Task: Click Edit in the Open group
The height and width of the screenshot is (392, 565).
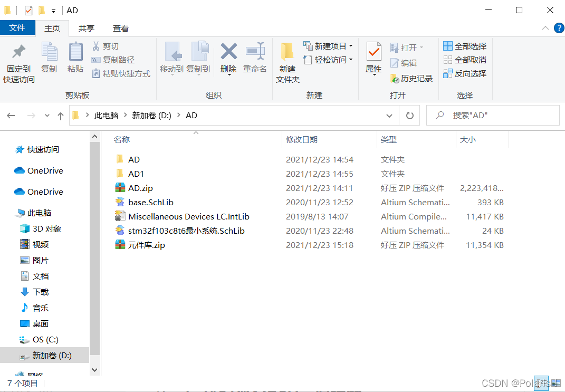Action: tap(404, 63)
